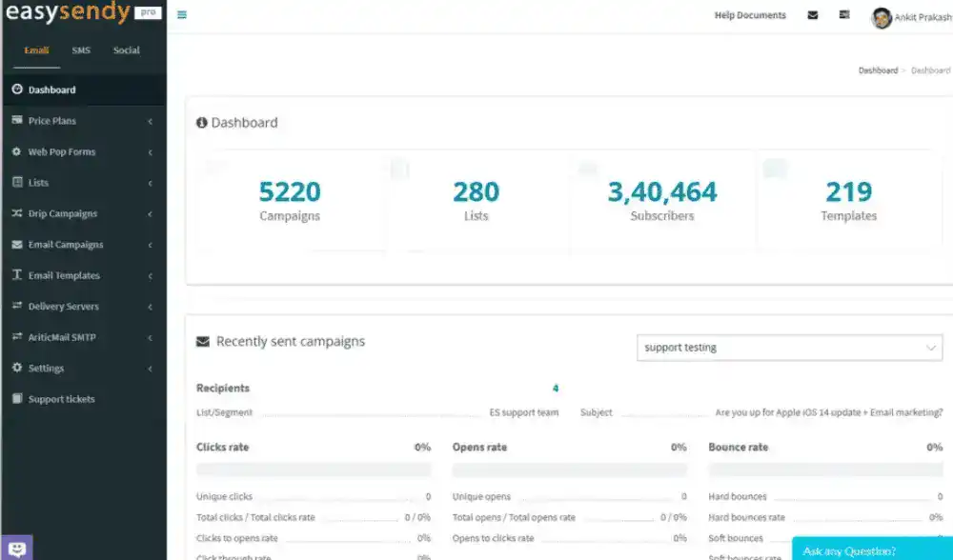Click the card icon beside the envelope
953x560 pixels.
(844, 15)
